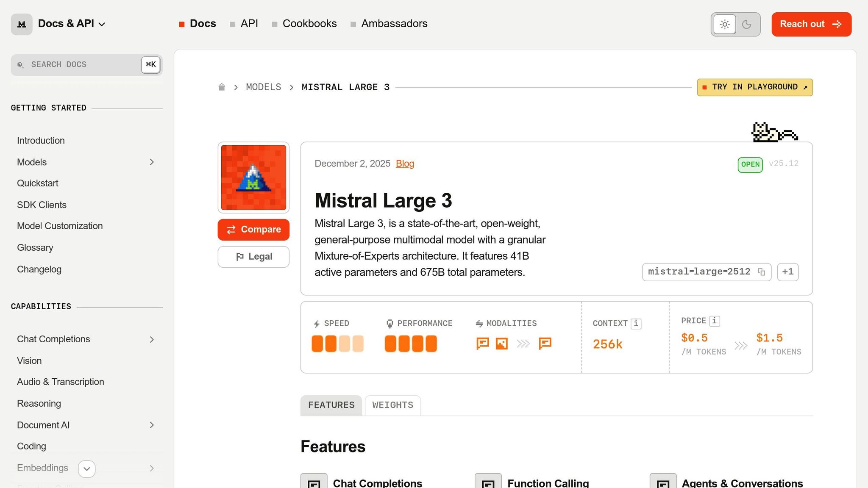Click the TRY IN PLAYGROUND button
868x488 pixels.
point(755,87)
